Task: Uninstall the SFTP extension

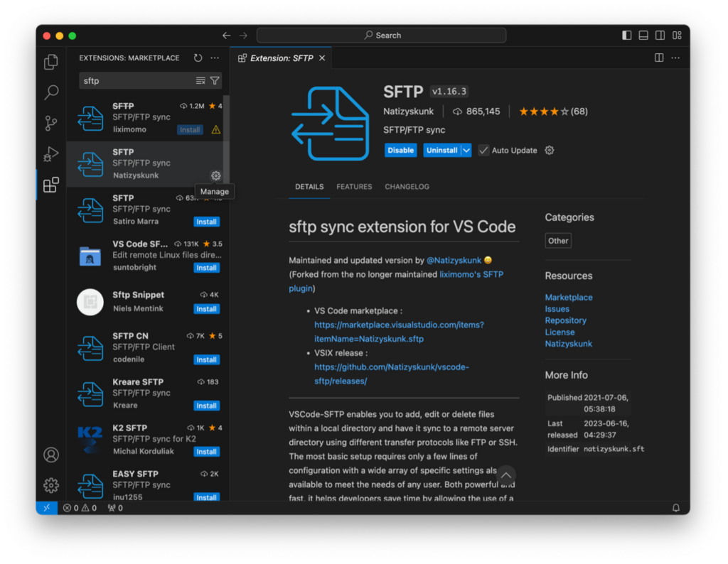Action: pyautogui.click(x=441, y=151)
